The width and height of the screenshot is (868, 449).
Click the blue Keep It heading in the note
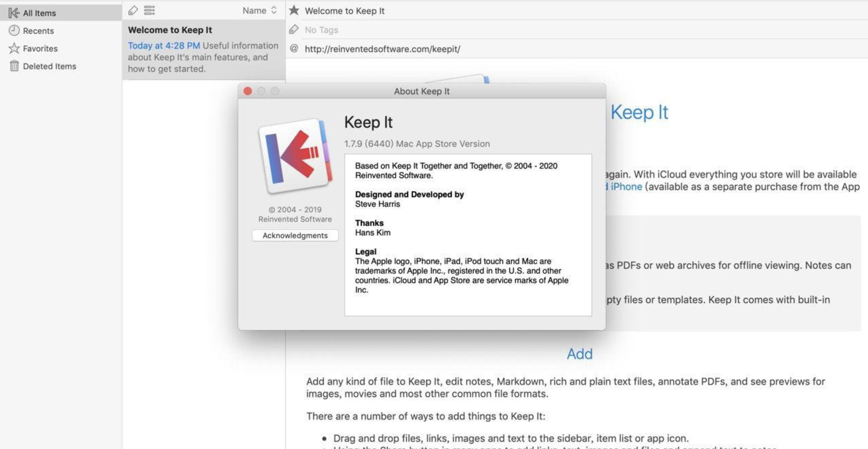point(639,113)
